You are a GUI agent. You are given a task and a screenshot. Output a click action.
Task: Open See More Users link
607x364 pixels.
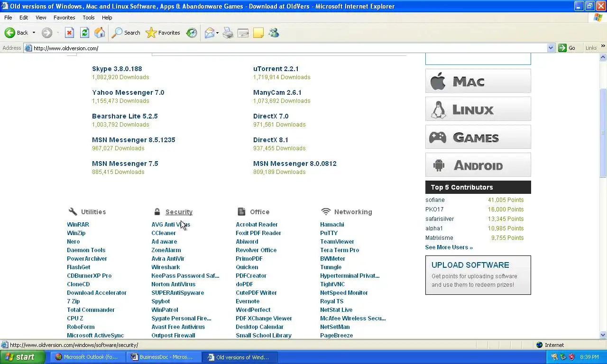point(449,247)
